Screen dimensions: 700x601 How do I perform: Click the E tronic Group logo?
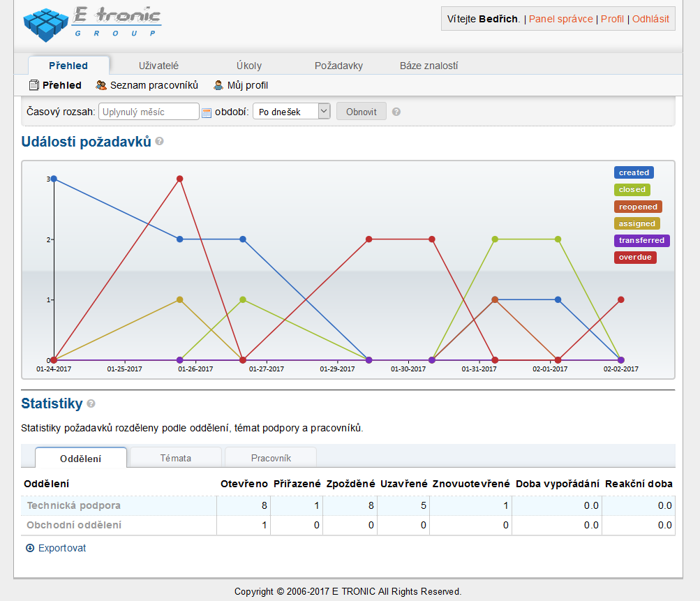click(x=92, y=23)
